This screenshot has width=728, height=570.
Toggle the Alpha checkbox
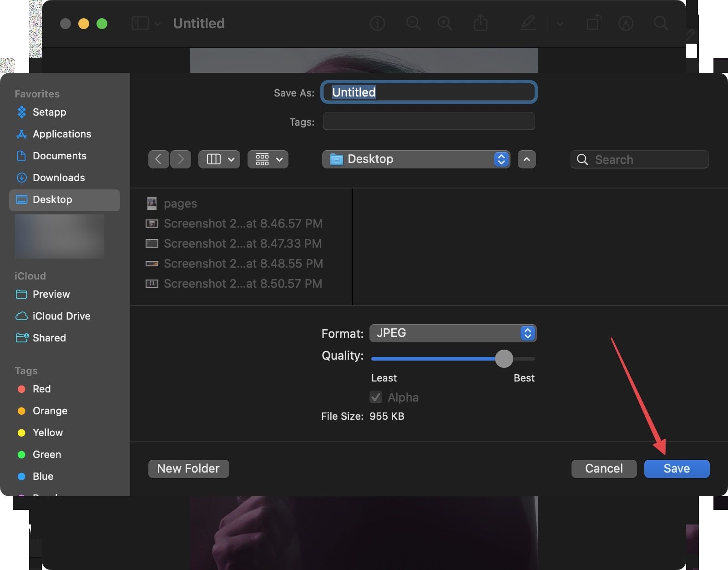pos(376,397)
